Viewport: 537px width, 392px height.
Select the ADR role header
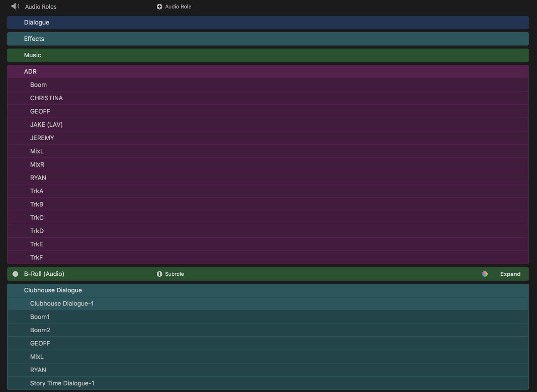(x=268, y=71)
